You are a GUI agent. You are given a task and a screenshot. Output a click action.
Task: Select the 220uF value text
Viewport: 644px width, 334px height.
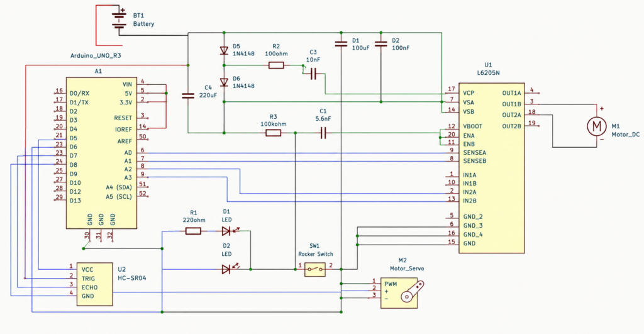click(x=208, y=96)
